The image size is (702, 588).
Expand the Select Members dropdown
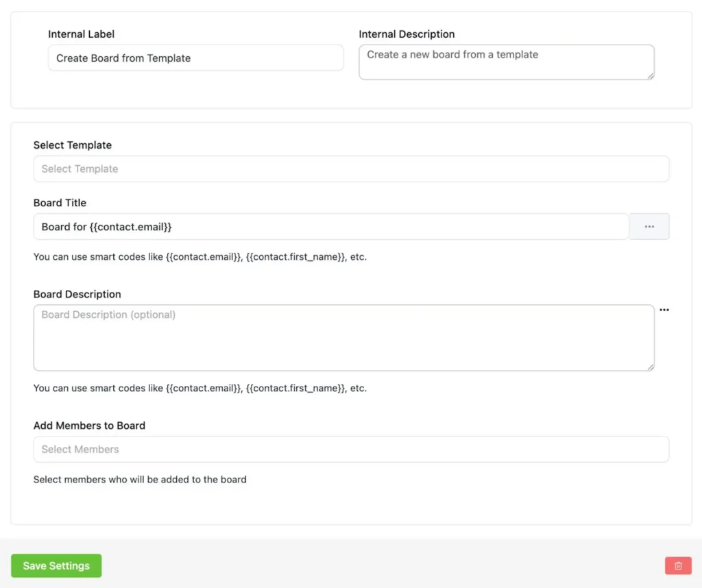coord(351,450)
